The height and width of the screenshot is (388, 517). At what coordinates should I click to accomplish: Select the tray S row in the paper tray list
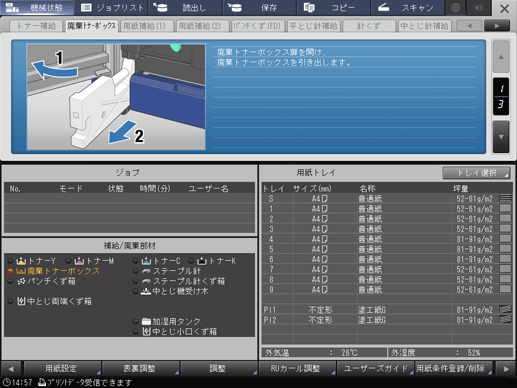pos(387,199)
